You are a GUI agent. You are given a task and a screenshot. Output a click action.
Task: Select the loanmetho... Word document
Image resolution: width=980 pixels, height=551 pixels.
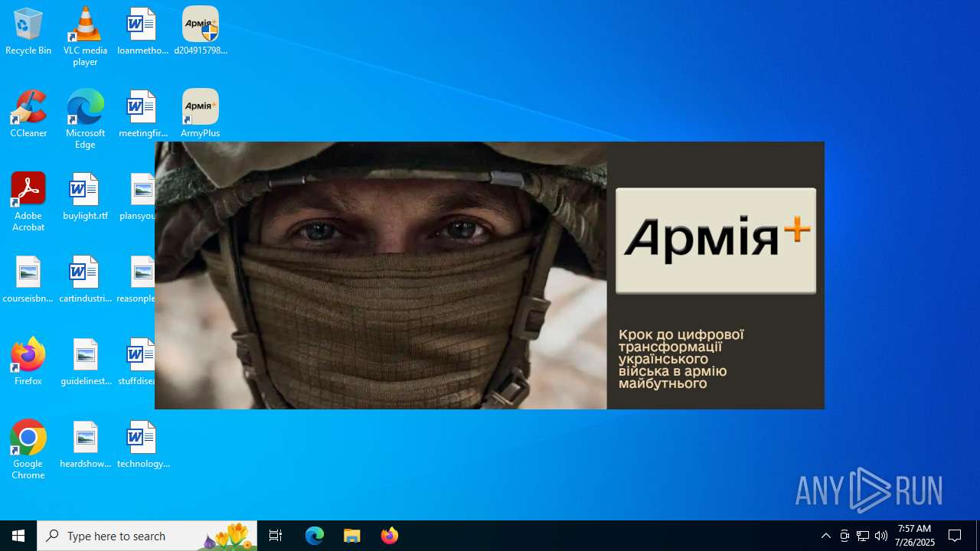(x=142, y=32)
